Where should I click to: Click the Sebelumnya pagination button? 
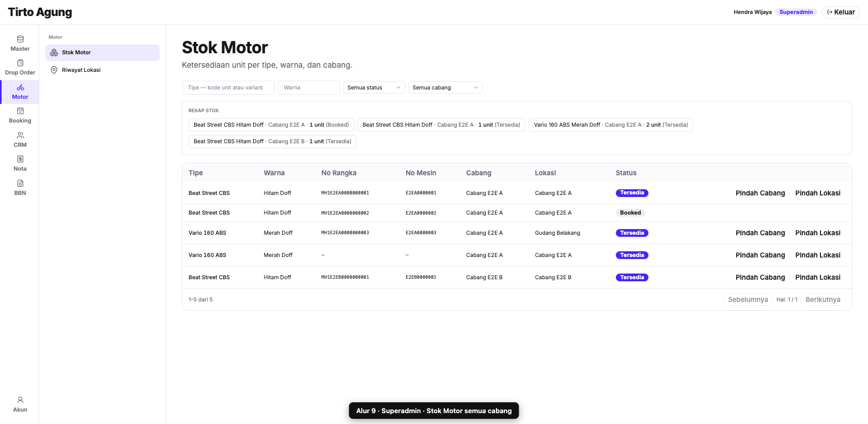[748, 300]
